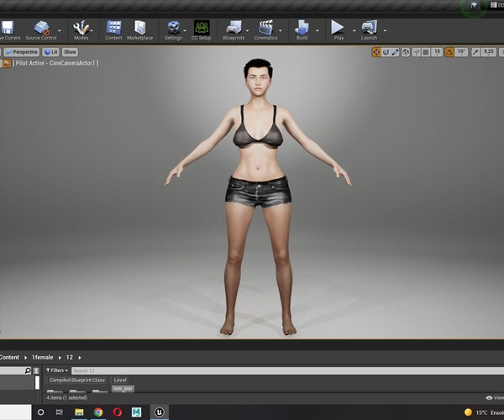Screen dimensions: 504x420
Task: Click the Windows taskbar search box
Action: (15, 412)
